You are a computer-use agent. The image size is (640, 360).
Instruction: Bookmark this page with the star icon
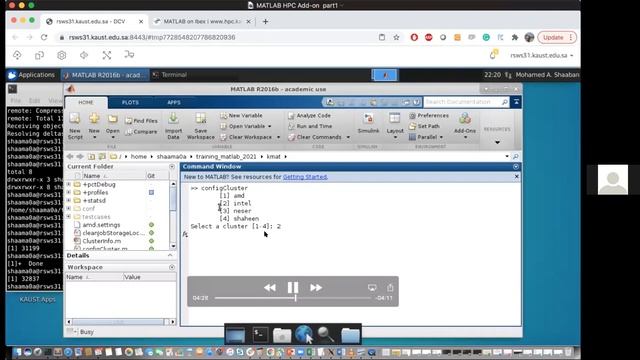396,37
